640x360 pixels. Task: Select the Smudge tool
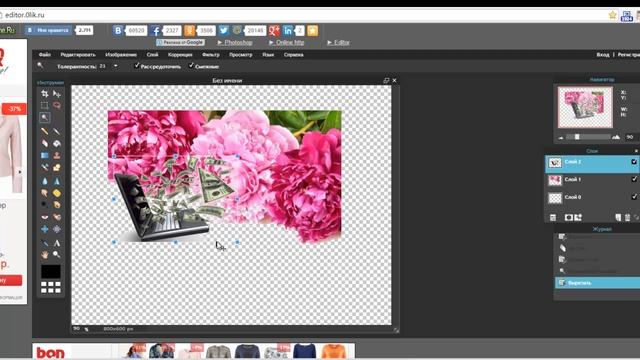(x=45, y=193)
